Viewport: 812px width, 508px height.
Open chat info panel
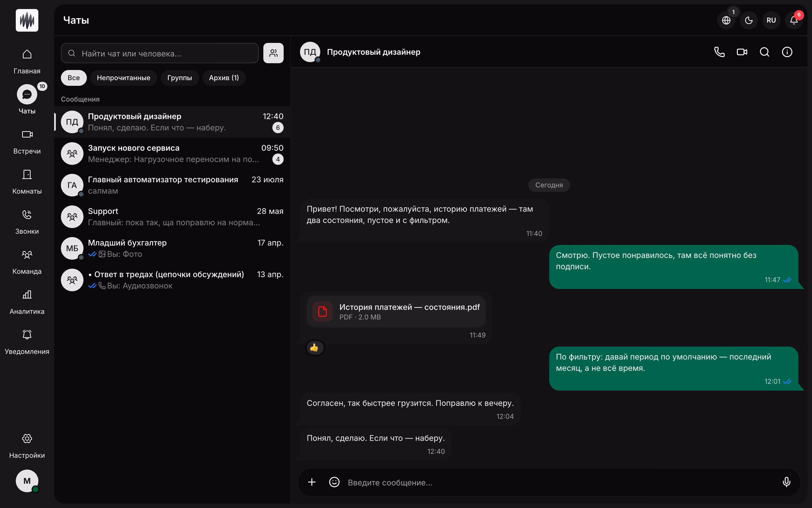[787, 52]
